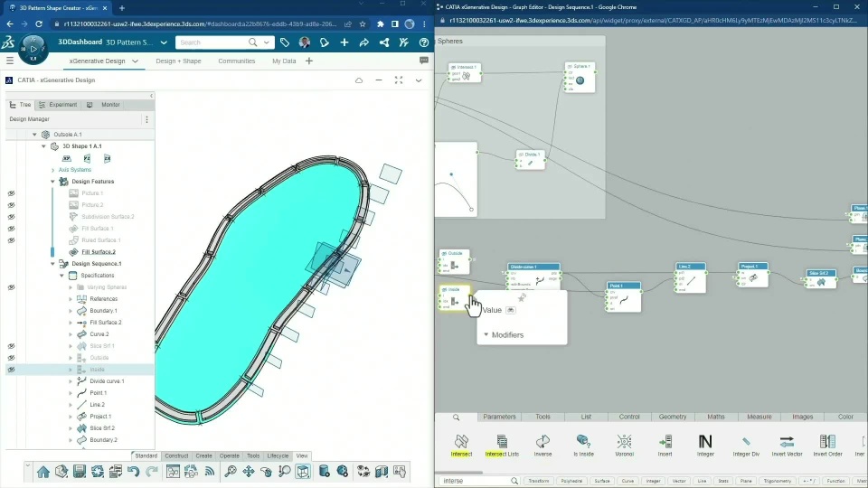Show the Ruled Surface.1 feature
Viewport: 868px width, 488px height.
[x=11, y=240]
